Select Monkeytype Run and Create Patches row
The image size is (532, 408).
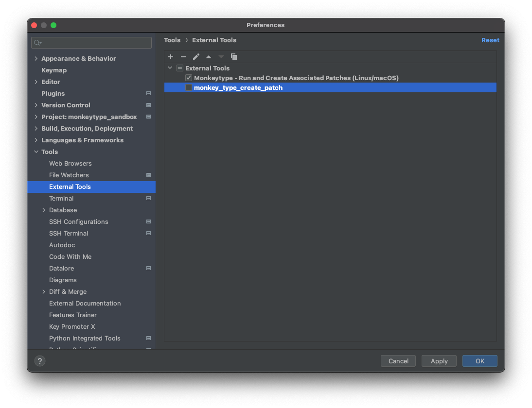pyautogui.click(x=331, y=78)
